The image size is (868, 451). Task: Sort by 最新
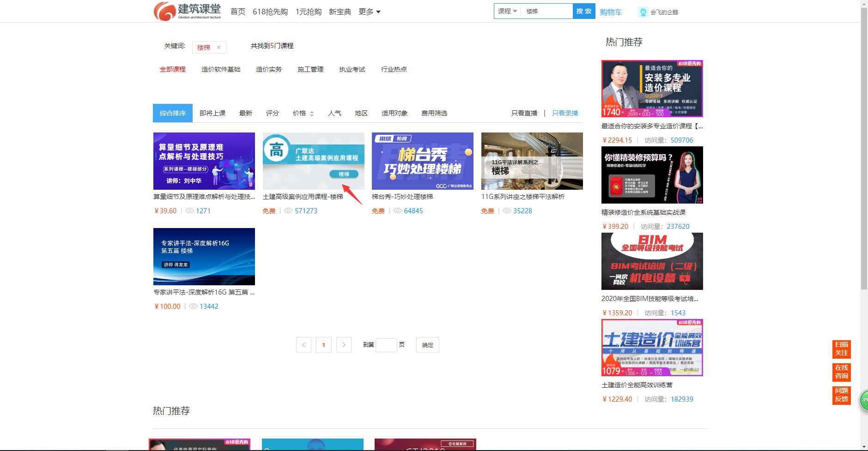click(246, 113)
